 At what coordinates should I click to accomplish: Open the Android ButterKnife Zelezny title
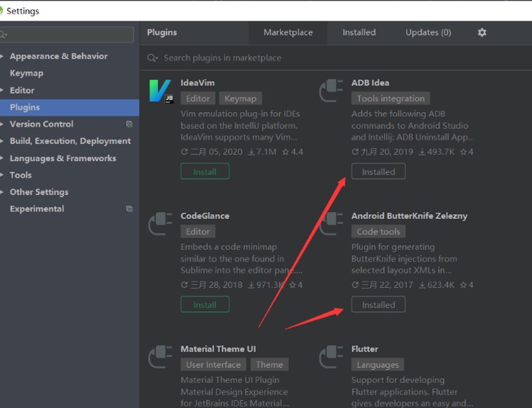pyautogui.click(x=409, y=216)
